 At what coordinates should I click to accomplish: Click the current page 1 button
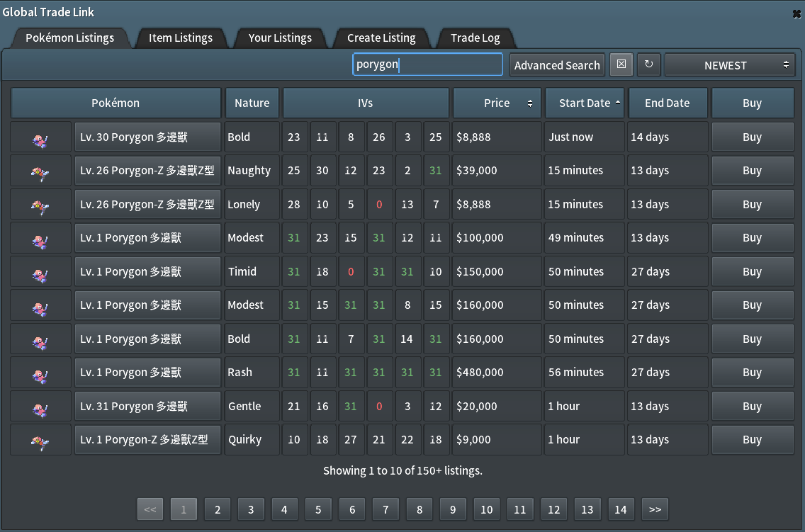(184, 509)
